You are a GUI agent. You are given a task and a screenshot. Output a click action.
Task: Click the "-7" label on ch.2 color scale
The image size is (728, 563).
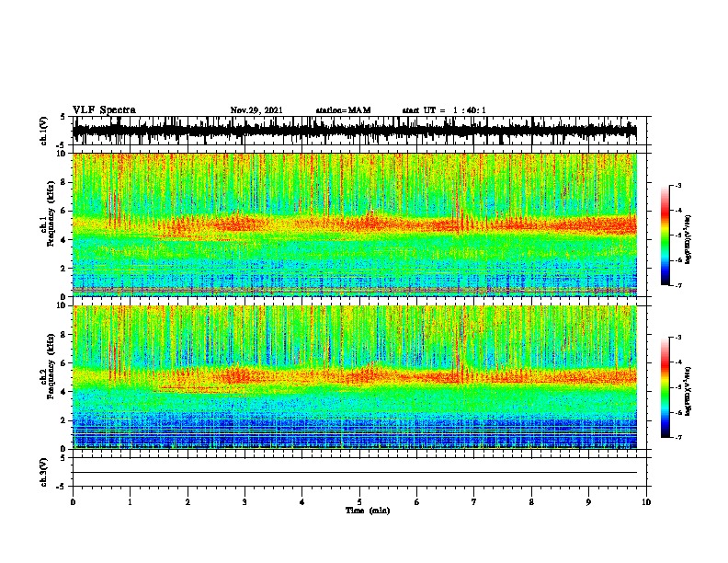pos(677,437)
